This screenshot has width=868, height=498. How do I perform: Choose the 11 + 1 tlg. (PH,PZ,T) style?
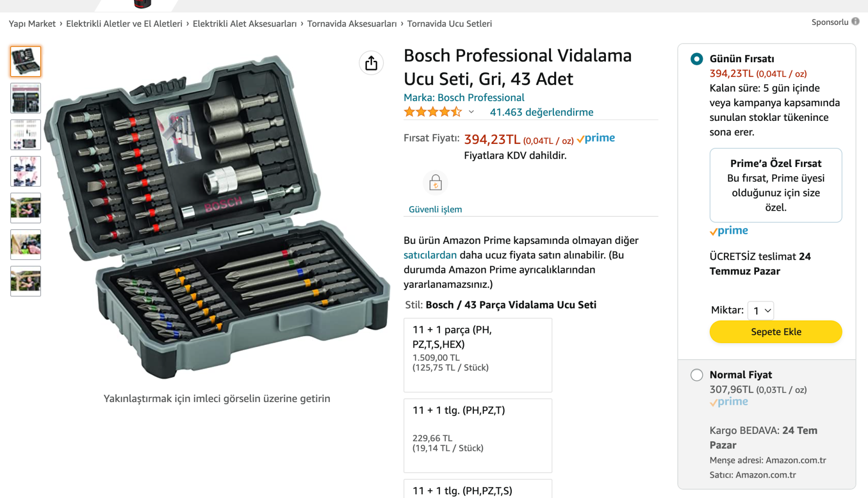[x=478, y=435]
